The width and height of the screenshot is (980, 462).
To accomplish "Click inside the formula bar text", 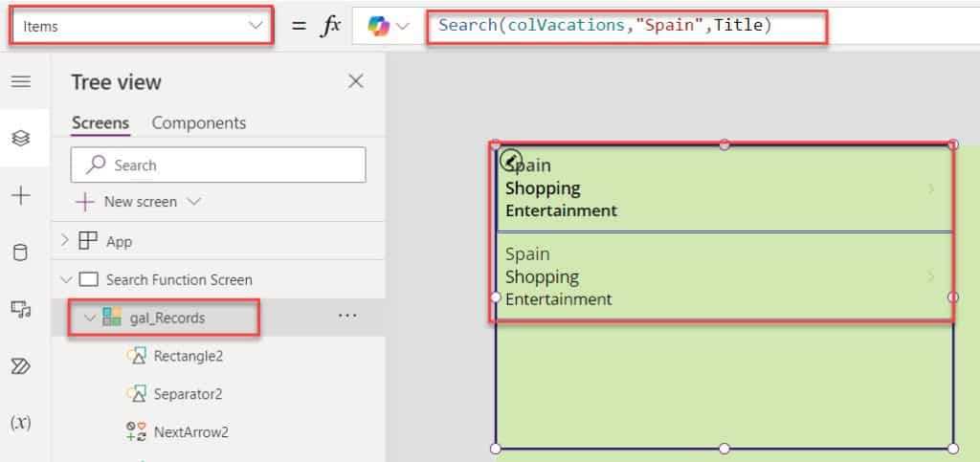I will pos(605,26).
